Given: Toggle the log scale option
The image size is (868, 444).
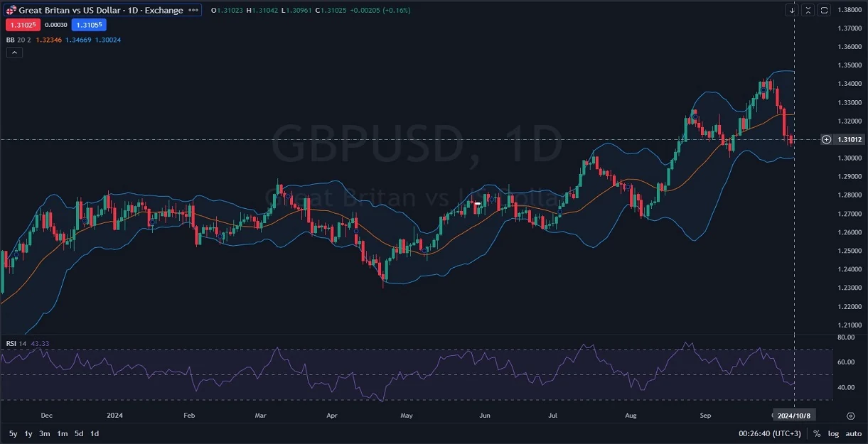Looking at the screenshot, I should 833,433.
